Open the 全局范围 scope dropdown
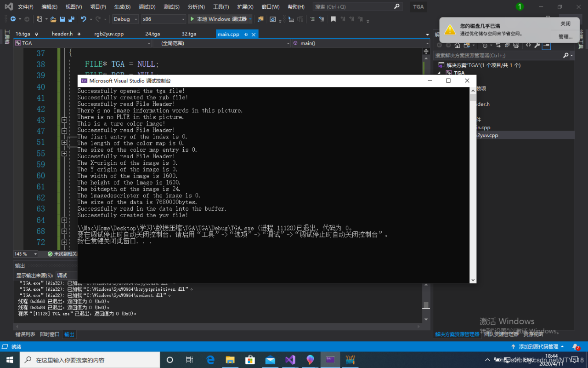This screenshot has width=588, height=368. (x=221, y=43)
